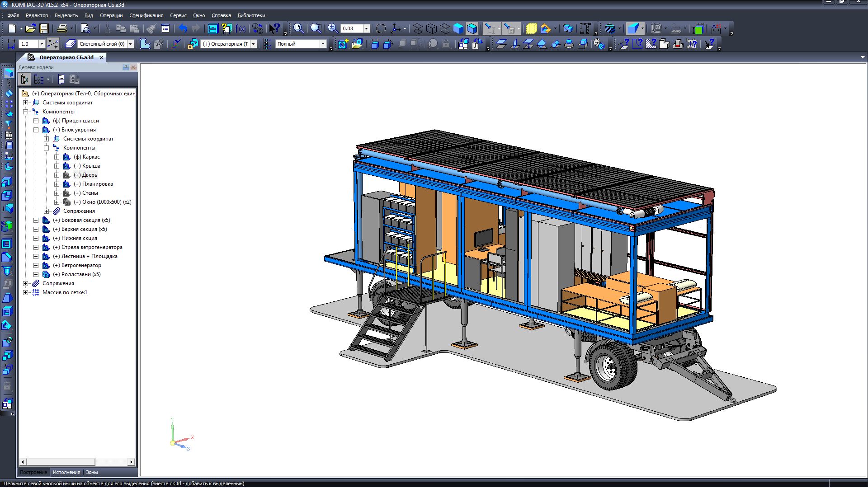This screenshot has height=488, width=868.
Task: Click the Rebuild model icon
Action: (x=258, y=28)
